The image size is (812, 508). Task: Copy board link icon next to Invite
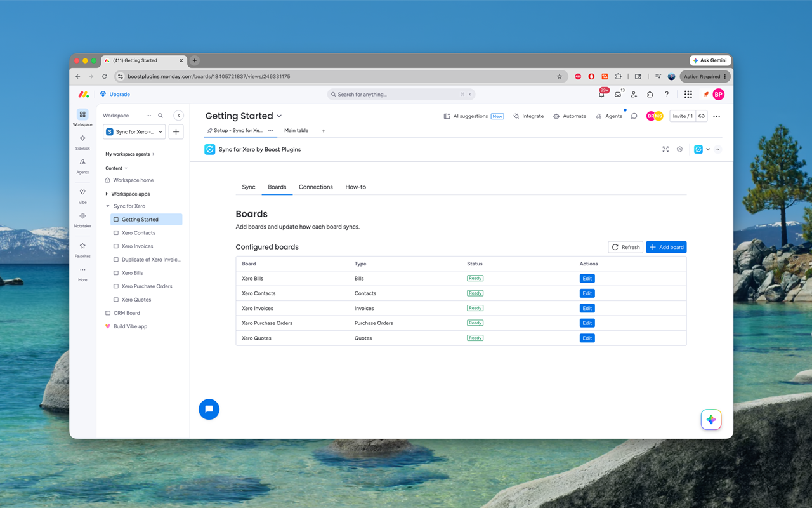702,116
